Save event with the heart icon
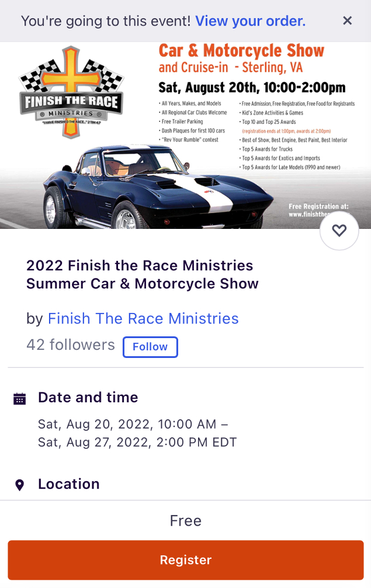This screenshot has width=371, height=588. [x=339, y=231]
